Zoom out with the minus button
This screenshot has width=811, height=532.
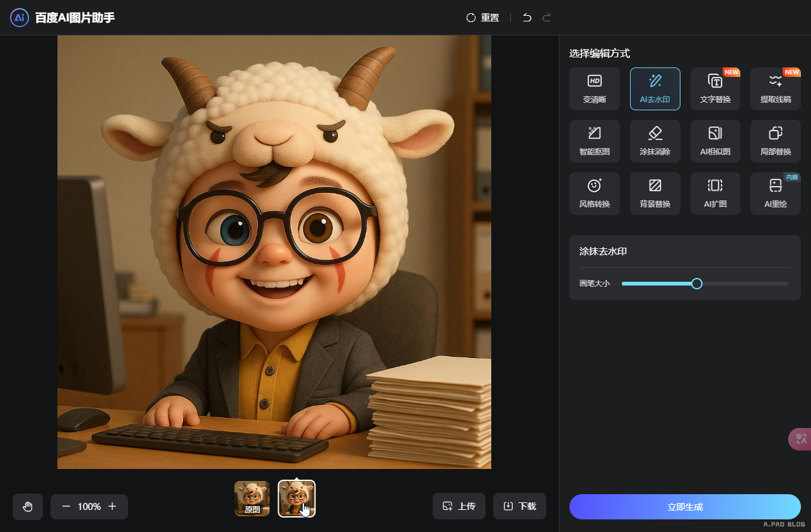point(66,506)
